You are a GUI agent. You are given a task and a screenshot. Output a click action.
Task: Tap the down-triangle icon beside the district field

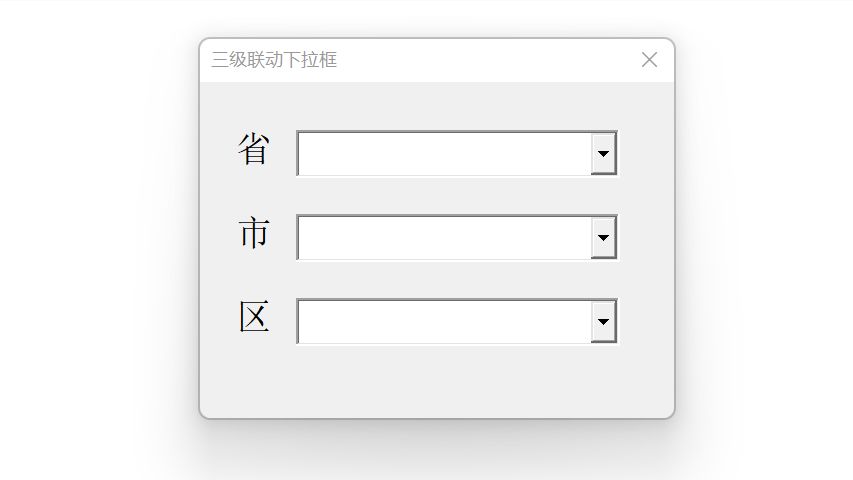pyautogui.click(x=603, y=322)
